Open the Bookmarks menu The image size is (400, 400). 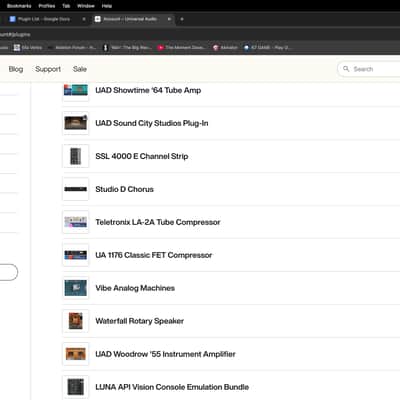point(19,6)
